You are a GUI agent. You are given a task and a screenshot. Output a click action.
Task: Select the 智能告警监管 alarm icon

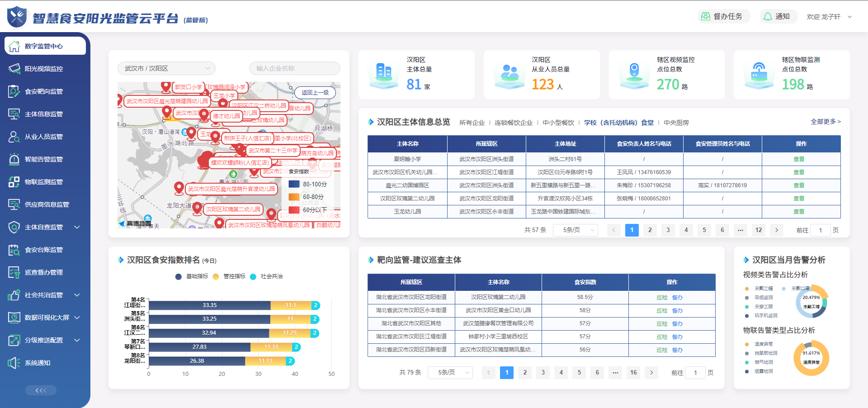tap(14, 159)
